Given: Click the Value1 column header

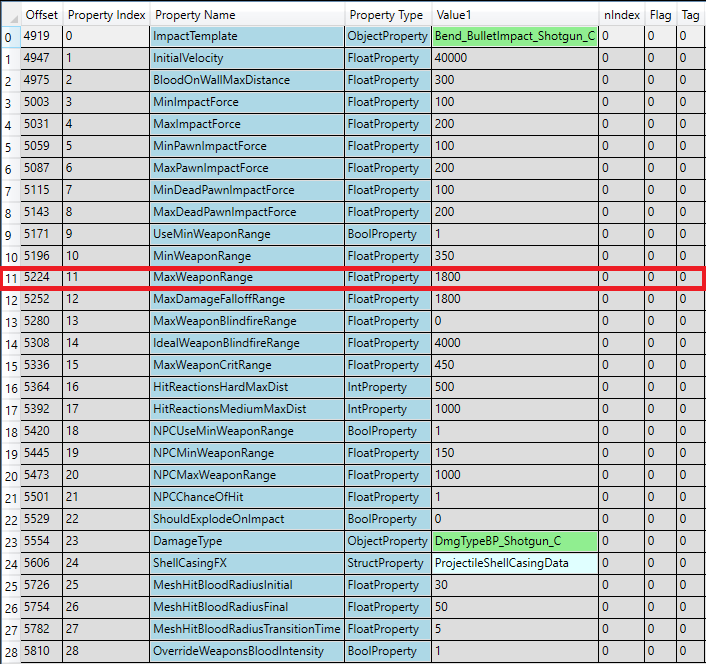Looking at the screenshot, I should [x=515, y=15].
